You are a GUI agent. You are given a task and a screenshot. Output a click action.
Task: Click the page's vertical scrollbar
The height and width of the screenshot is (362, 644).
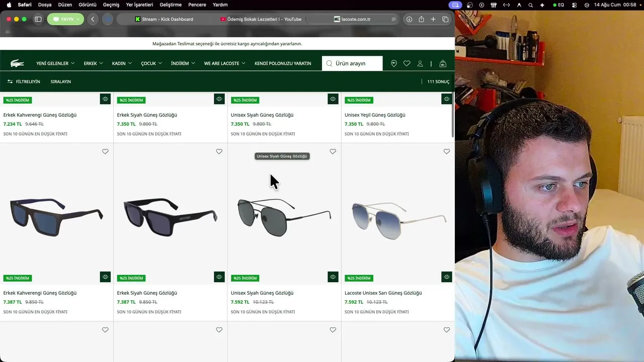coord(453,115)
